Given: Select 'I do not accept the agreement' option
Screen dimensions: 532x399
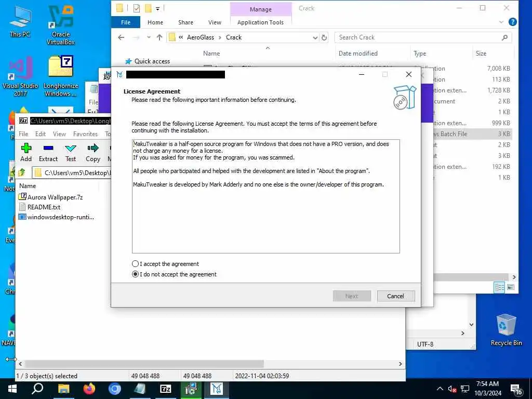Looking at the screenshot, I should click(x=135, y=274).
